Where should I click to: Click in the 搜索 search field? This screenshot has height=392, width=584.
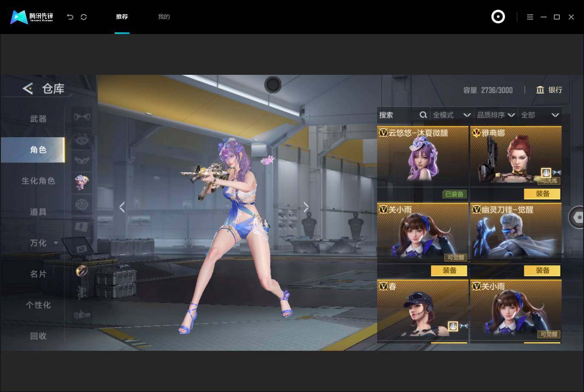pos(403,115)
